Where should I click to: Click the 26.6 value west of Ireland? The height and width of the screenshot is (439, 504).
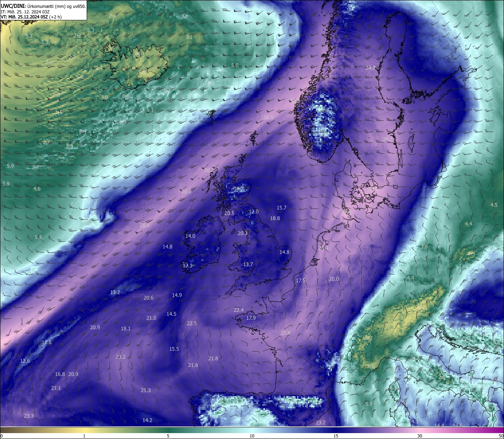coord(145,225)
